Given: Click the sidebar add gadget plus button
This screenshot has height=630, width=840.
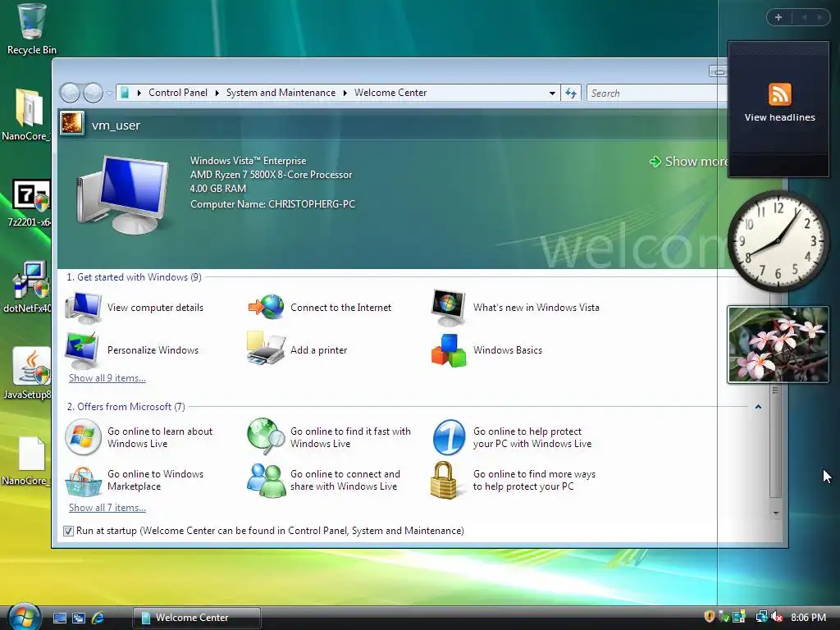Looking at the screenshot, I should point(778,17).
